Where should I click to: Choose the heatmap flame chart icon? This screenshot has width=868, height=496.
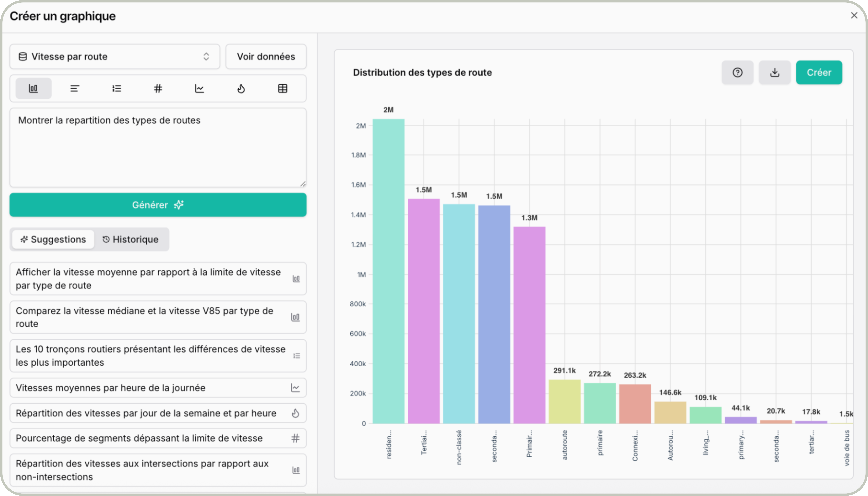coord(241,89)
